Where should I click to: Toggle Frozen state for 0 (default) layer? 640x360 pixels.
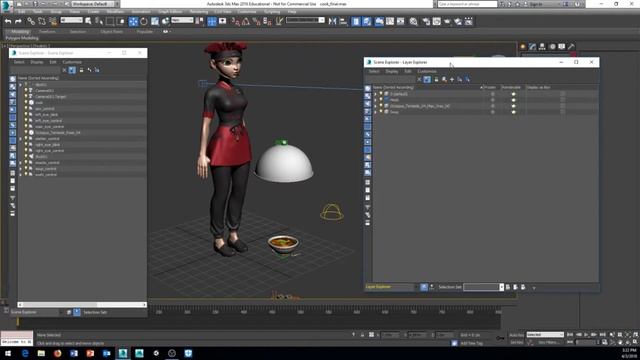493,94
